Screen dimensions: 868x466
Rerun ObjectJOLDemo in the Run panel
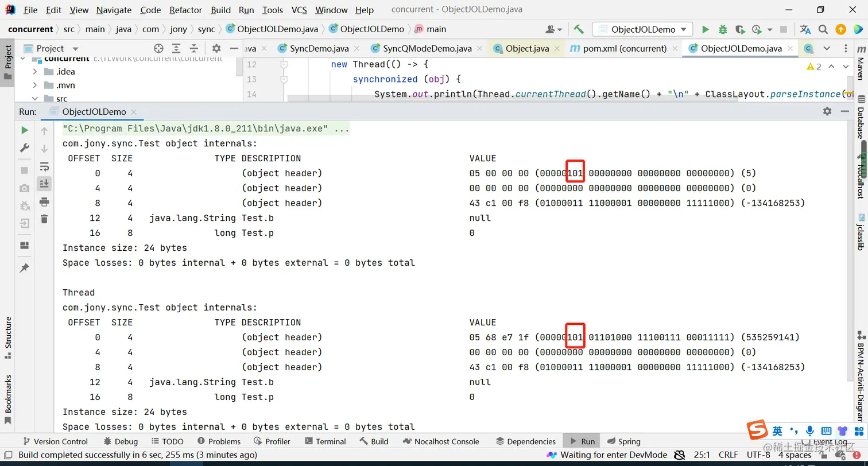25,130
